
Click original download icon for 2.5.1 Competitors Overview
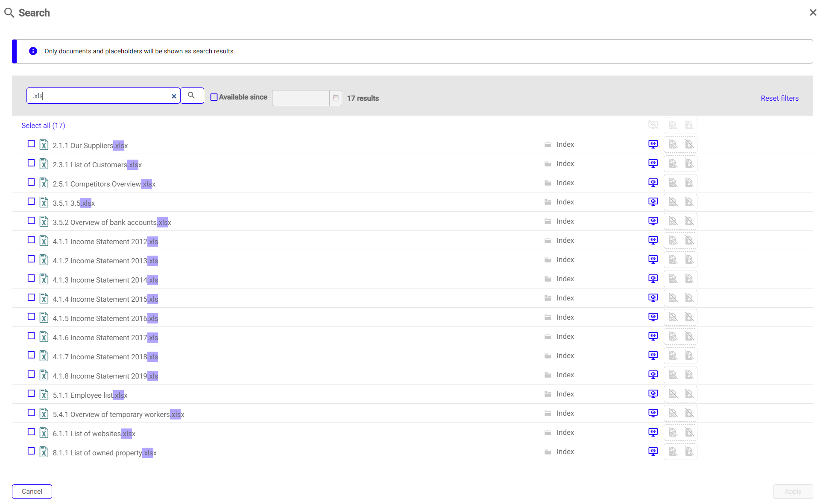[x=689, y=183]
